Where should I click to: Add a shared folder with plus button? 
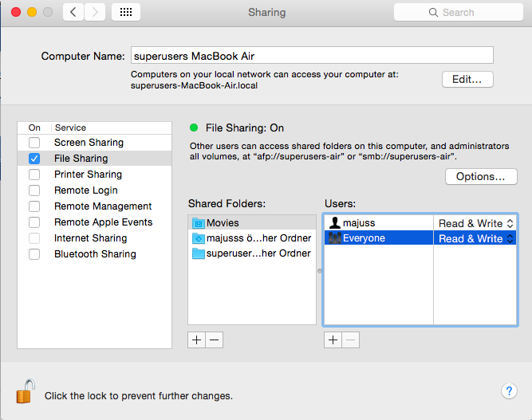click(x=196, y=340)
